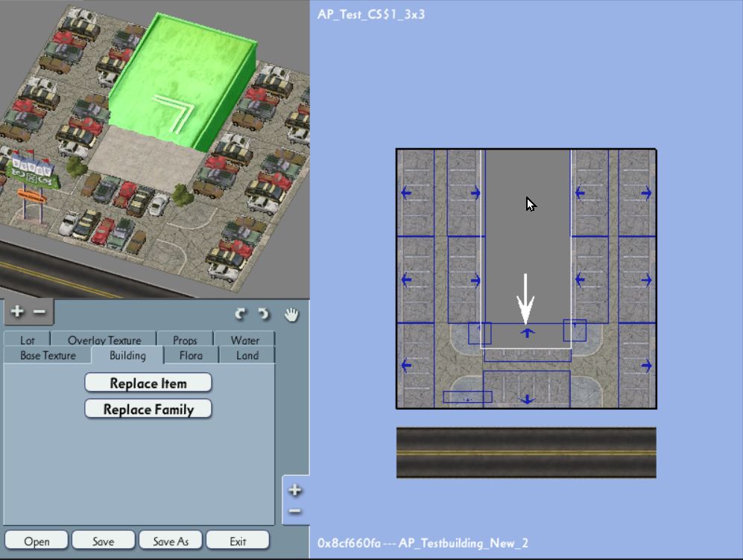Screen dimensions: 743x560
Task: Click lot name AP_Test_CS$1_3x3 text
Action: pyautogui.click(x=371, y=15)
